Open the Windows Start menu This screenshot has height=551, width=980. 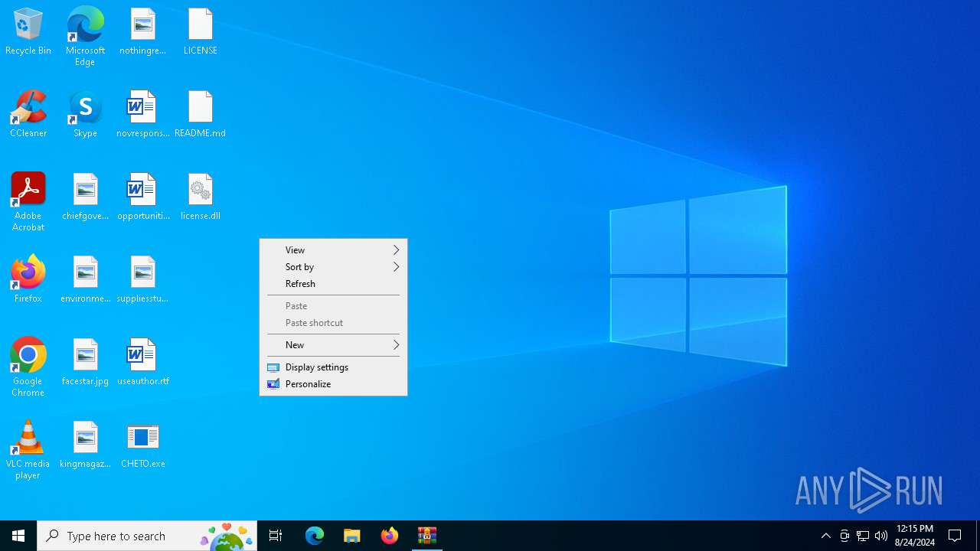(x=18, y=536)
